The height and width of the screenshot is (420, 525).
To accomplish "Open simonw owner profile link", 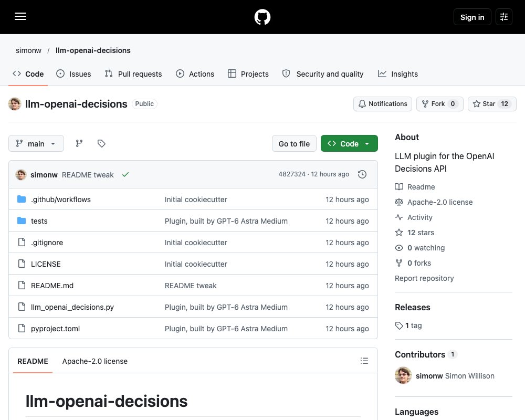I will click(28, 50).
